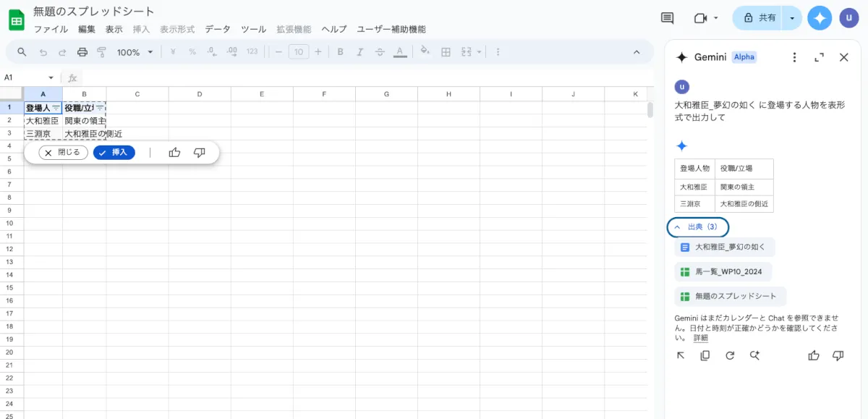This screenshot has width=868, height=419.
Task: Toggle strikethrough formatting
Action: coord(379,52)
